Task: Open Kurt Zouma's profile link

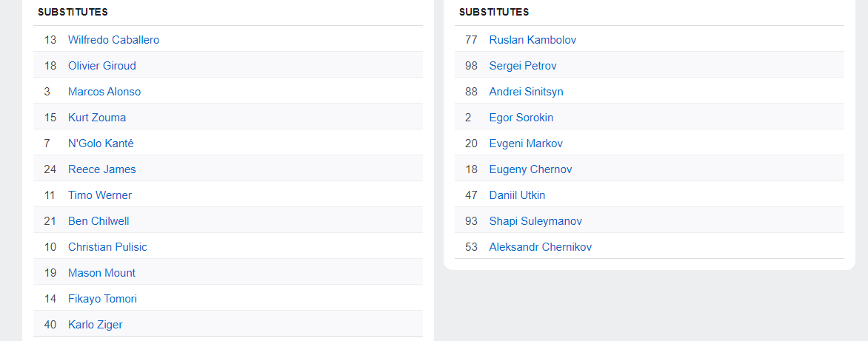Action: [x=96, y=118]
